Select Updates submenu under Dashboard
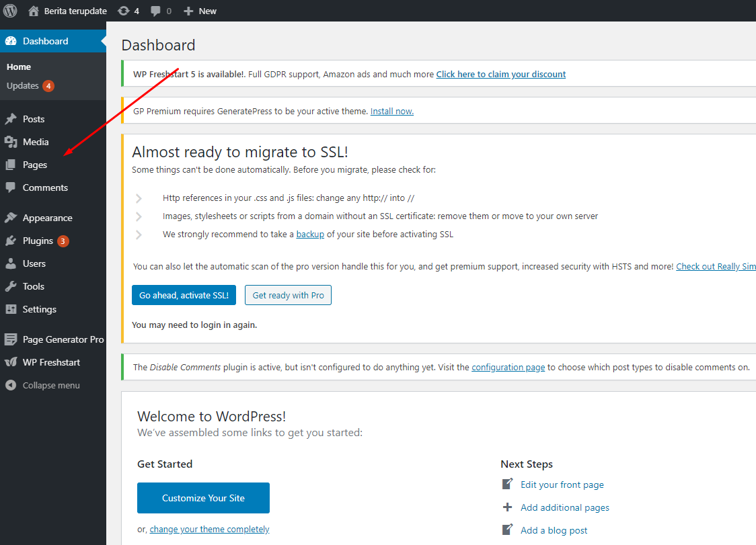Screen dimensions: 756x545 (23, 85)
